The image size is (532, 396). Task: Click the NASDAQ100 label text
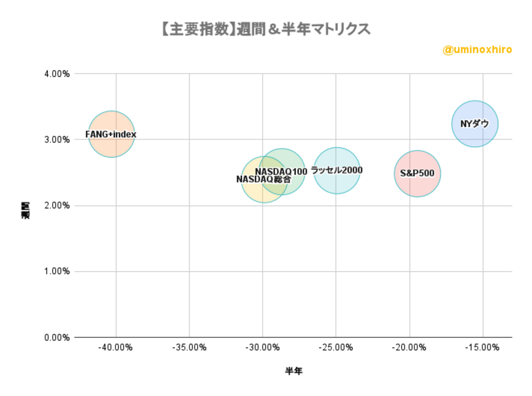coord(281,171)
